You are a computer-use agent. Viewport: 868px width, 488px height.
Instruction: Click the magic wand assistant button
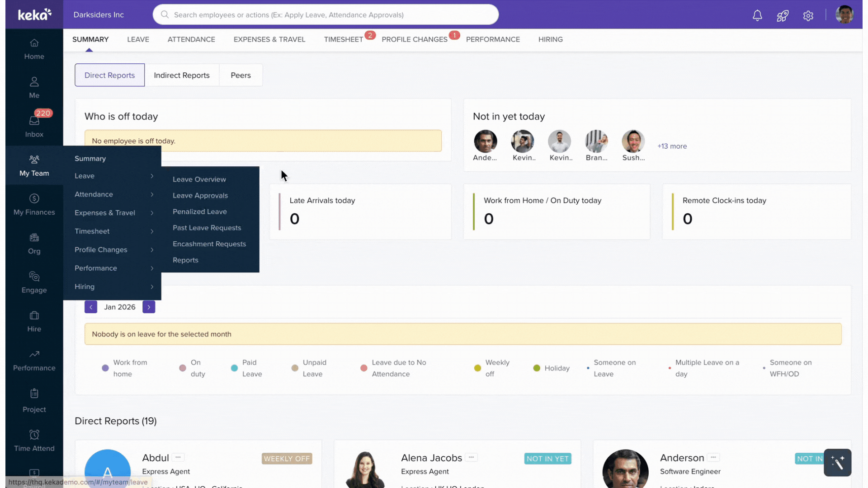(837, 462)
